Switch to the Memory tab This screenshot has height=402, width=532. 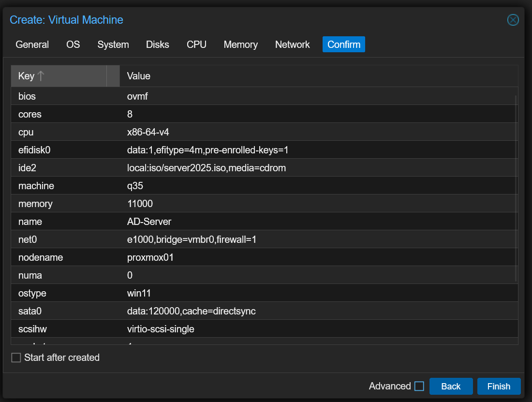click(x=240, y=45)
